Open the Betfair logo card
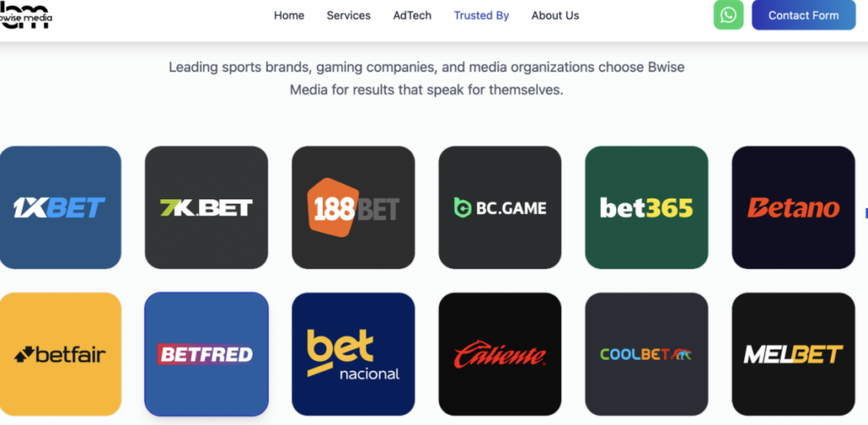This screenshot has width=868, height=425. tap(59, 354)
